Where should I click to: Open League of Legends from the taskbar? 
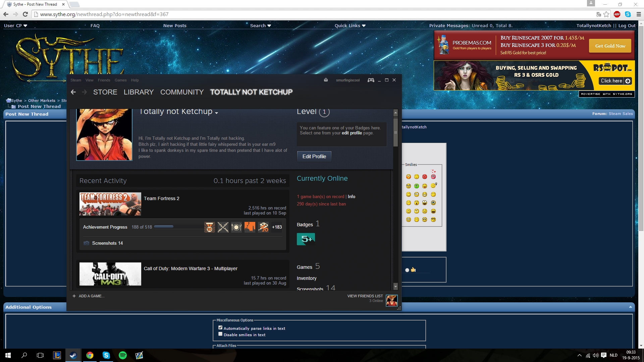(x=57, y=355)
